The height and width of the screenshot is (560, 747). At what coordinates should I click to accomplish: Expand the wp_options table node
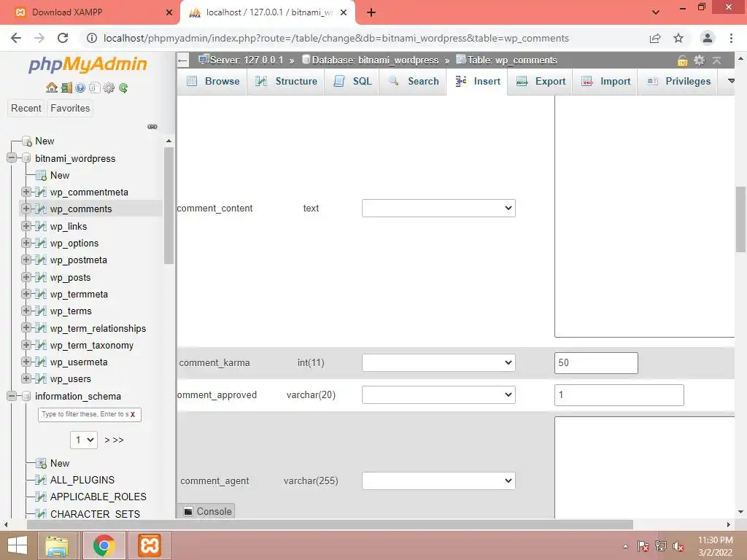click(26, 243)
